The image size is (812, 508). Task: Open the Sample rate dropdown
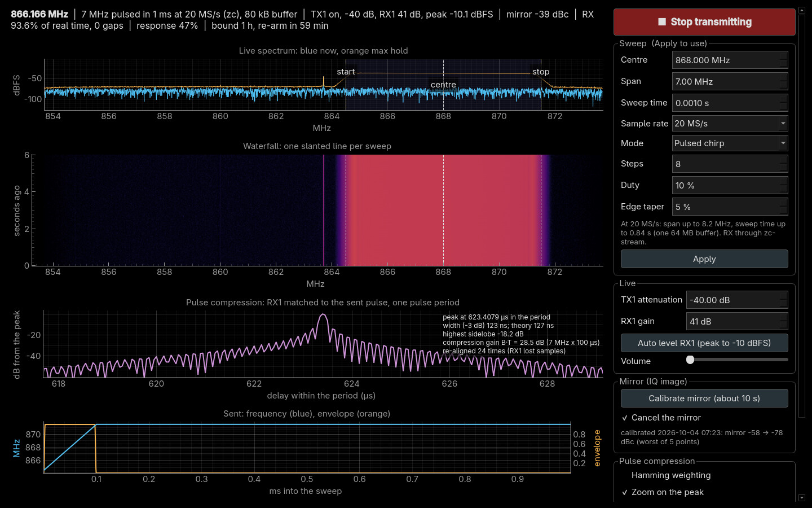[730, 123]
